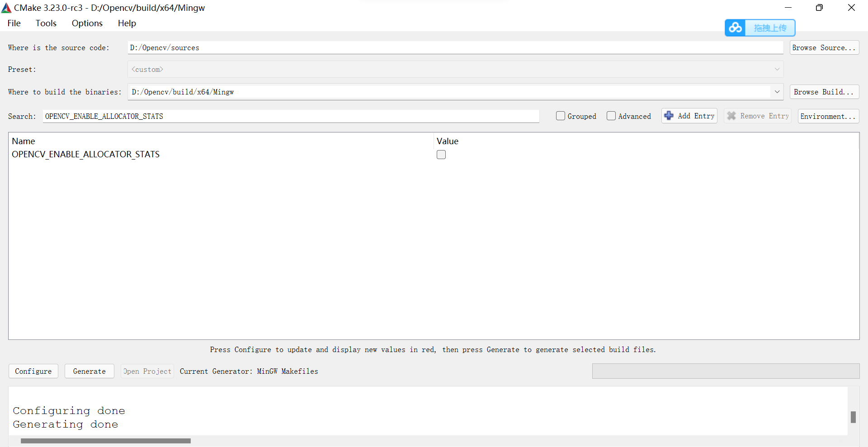Click the Browse Build button

click(x=824, y=92)
